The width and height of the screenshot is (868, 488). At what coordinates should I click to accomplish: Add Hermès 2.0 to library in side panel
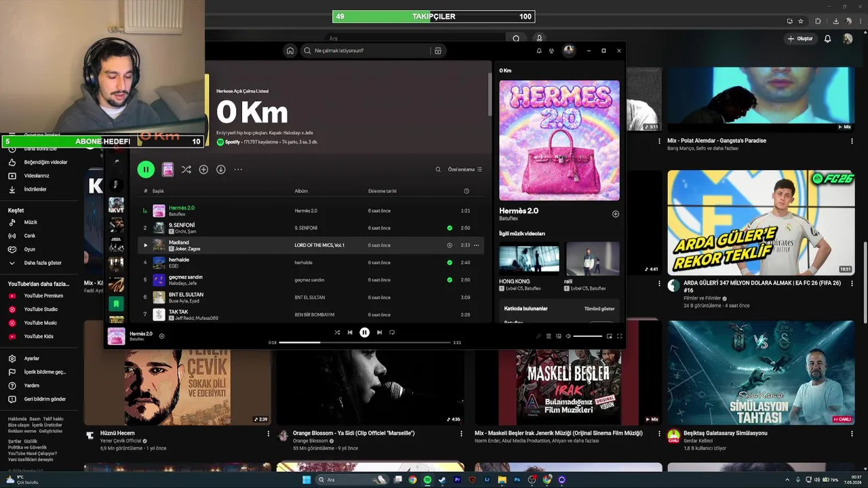pos(616,214)
